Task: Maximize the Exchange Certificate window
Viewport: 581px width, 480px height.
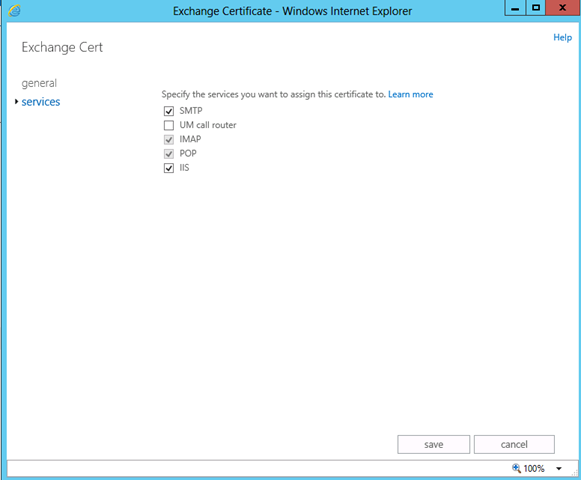Action: [x=536, y=8]
